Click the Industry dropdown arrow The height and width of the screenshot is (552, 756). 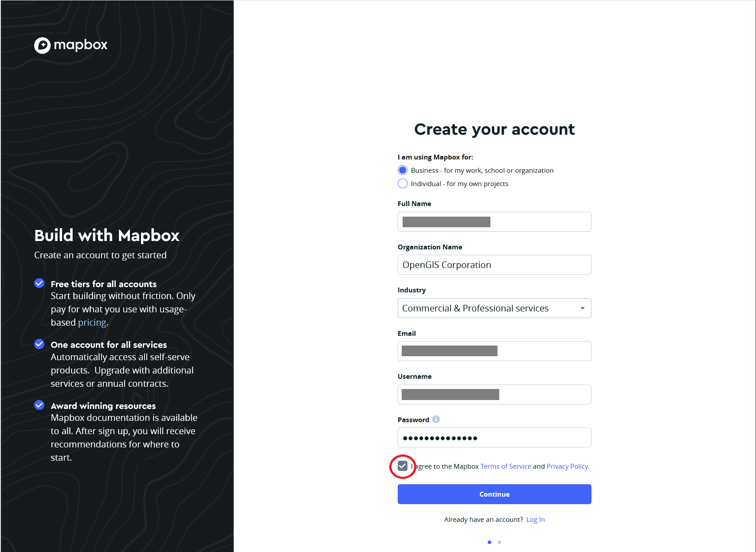click(x=582, y=308)
